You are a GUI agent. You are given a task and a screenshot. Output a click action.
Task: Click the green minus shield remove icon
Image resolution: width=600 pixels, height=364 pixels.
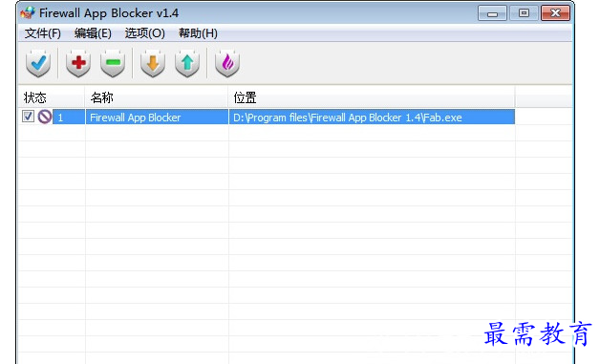pos(113,64)
